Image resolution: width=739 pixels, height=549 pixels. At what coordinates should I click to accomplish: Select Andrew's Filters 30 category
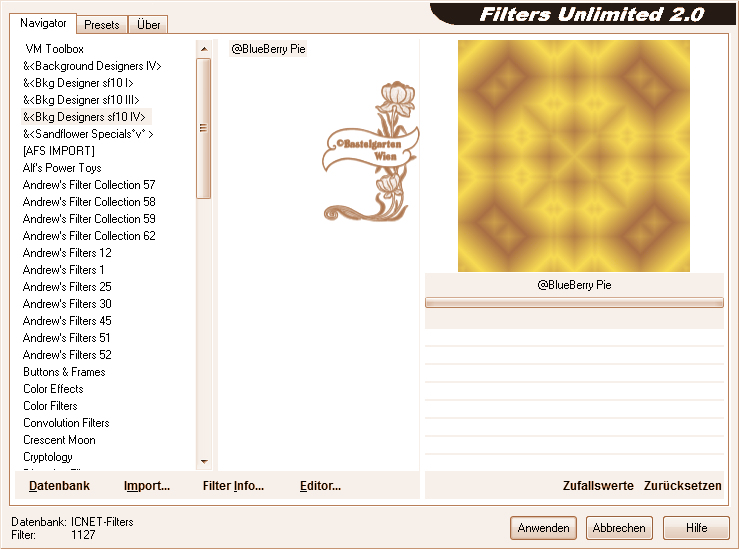[67, 303]
